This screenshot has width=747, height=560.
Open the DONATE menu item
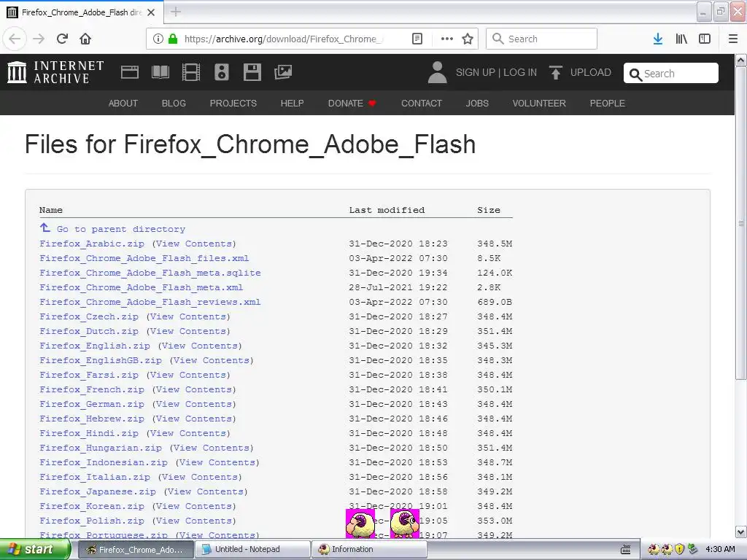[352, 104]
